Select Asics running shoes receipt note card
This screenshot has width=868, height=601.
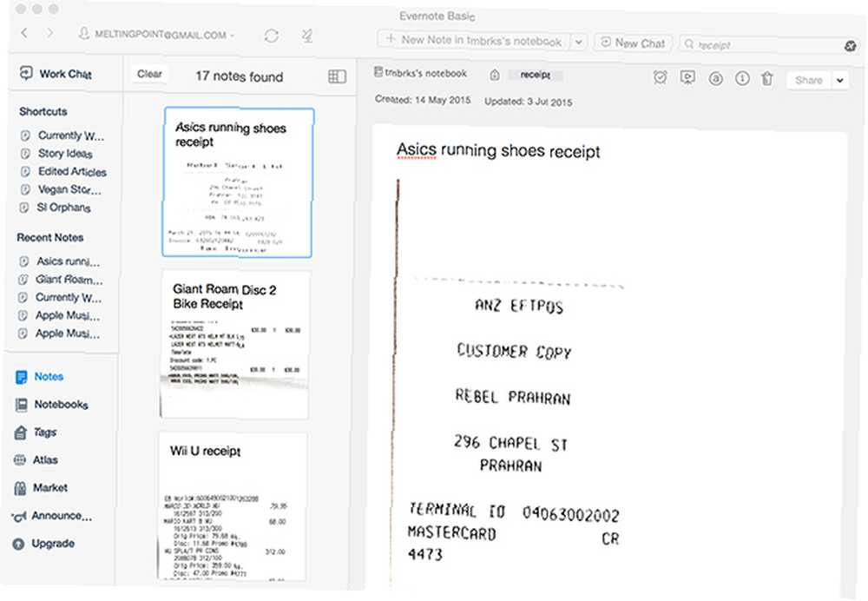[x=238, y=182]
